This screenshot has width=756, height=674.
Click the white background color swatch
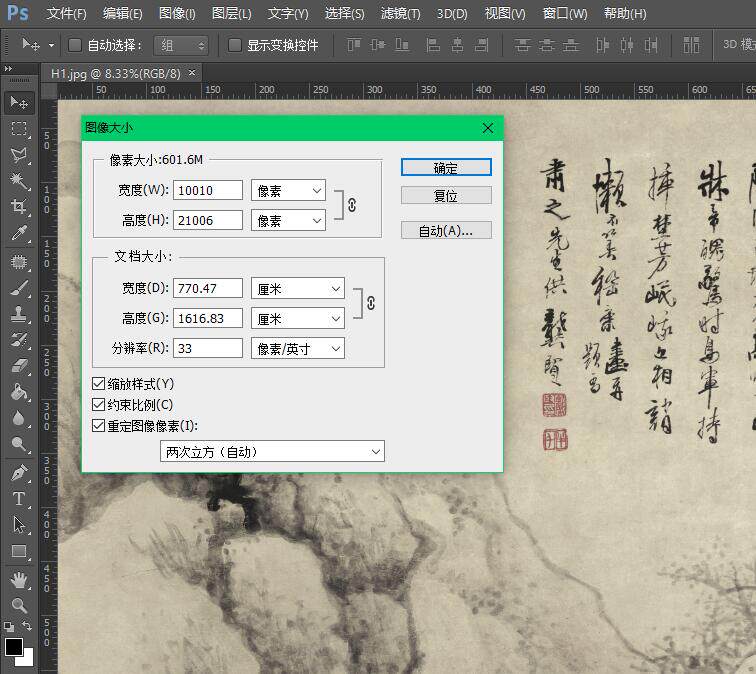[28, 660]
